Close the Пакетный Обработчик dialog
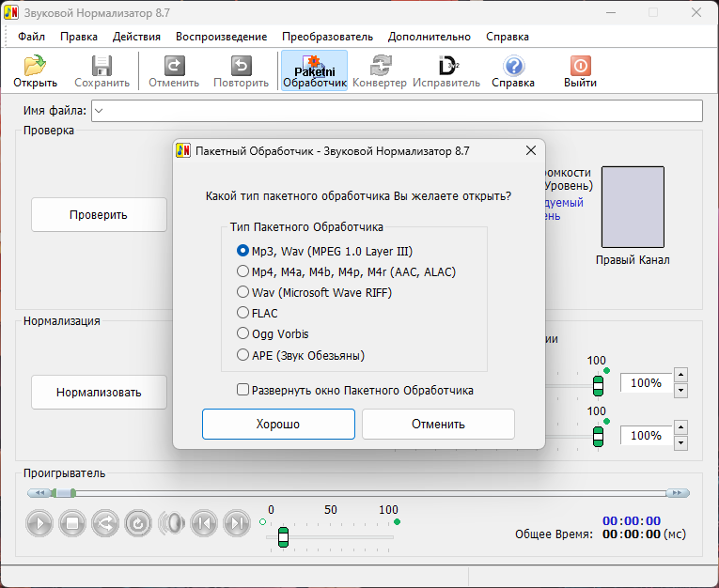This screenshot has width=719, height=588. (531, 150)
